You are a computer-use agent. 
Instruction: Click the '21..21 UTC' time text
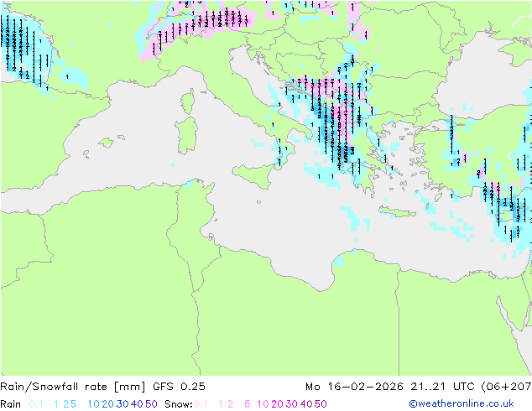(x=443, y=387)
